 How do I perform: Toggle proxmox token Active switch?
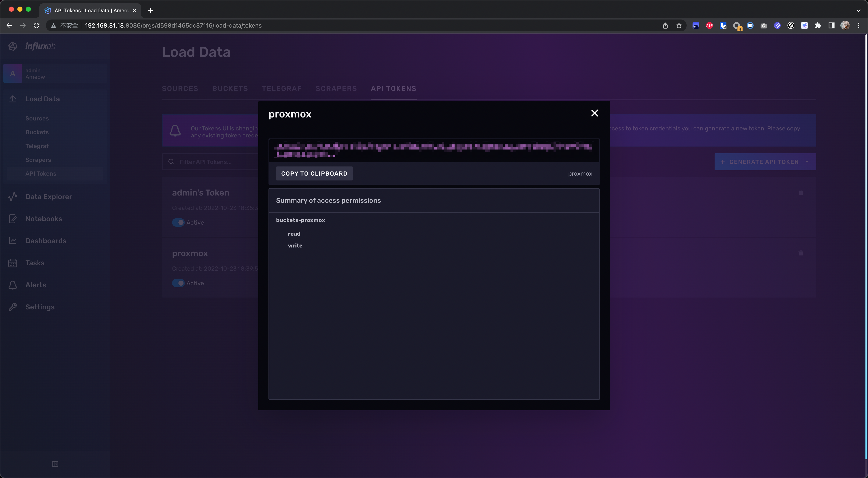pos(178,283)
